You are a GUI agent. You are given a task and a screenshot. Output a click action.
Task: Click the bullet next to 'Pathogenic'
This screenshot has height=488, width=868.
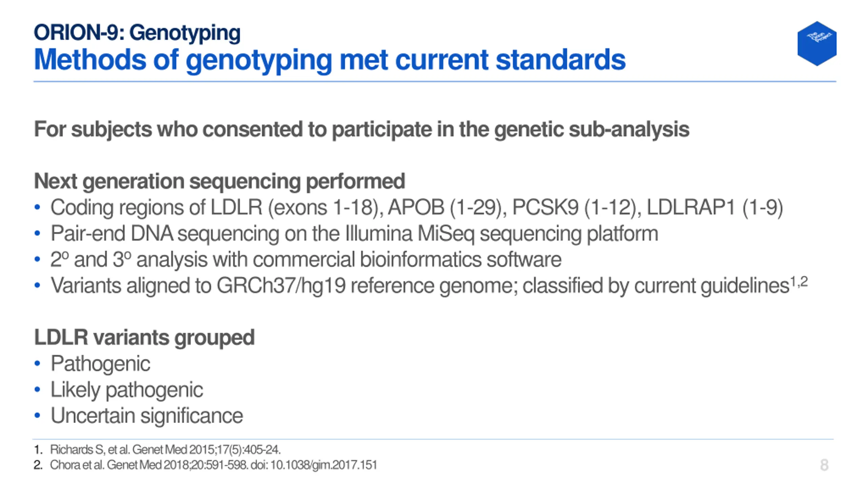coord(37,364)
